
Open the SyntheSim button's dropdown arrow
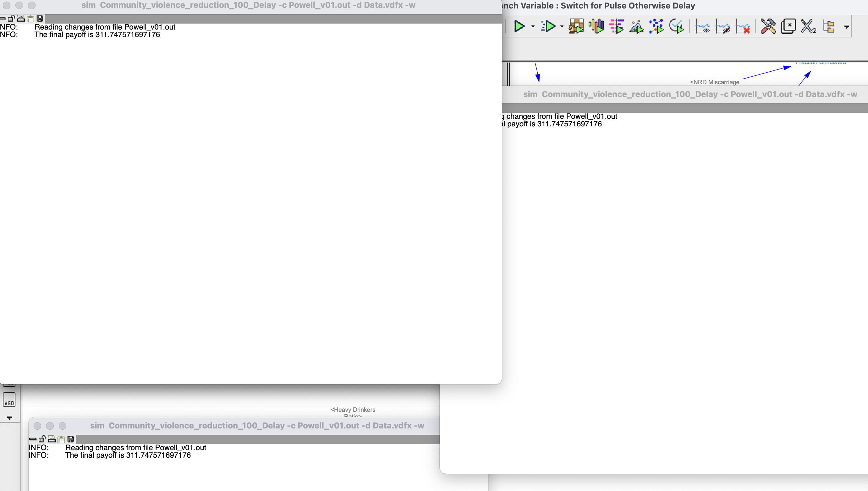pos(562,26)
